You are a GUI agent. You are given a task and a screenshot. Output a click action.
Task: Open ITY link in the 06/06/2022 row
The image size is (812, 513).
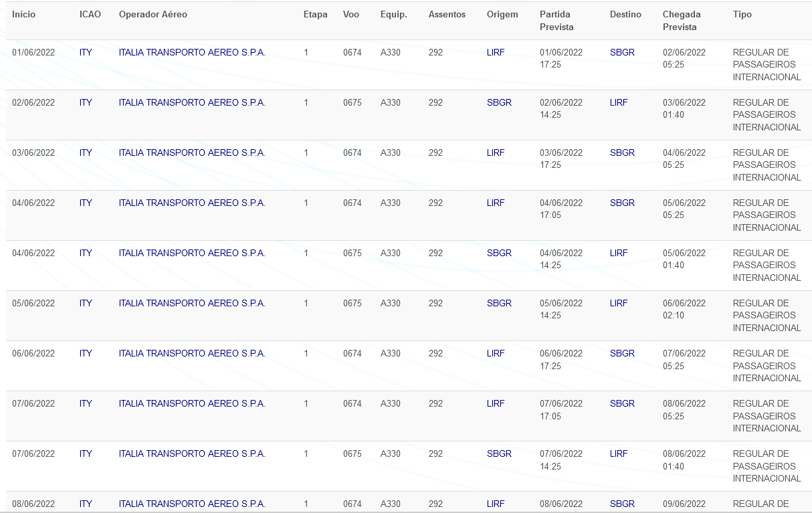click(x=86, y=353)
